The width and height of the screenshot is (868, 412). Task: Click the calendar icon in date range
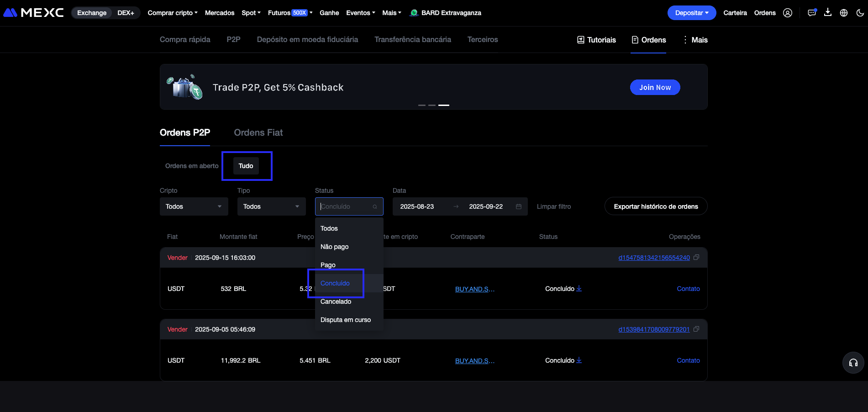coord(519,206)
